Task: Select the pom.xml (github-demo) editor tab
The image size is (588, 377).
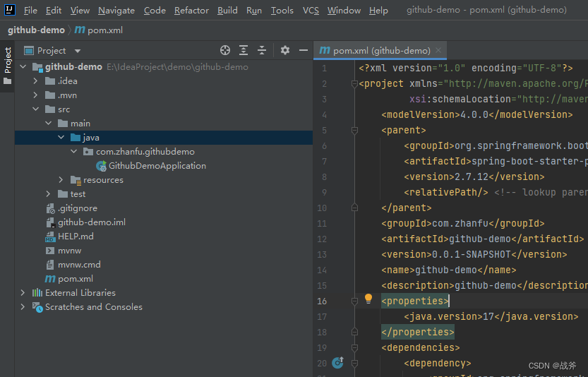Action: [x=380, y=51]
